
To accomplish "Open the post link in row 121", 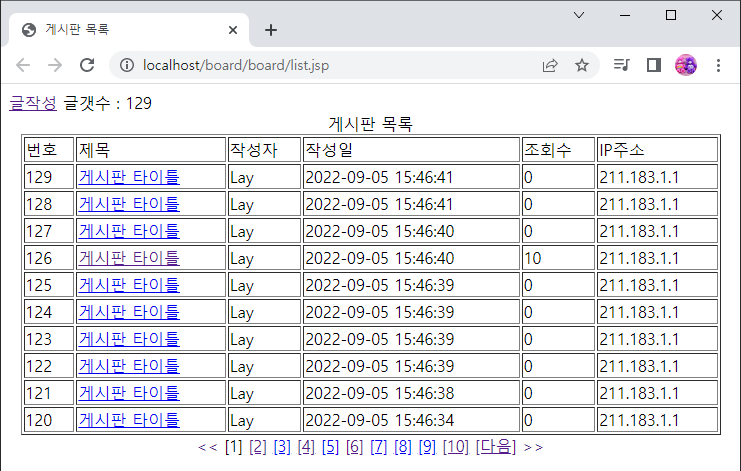I will (x=129, y=393).
